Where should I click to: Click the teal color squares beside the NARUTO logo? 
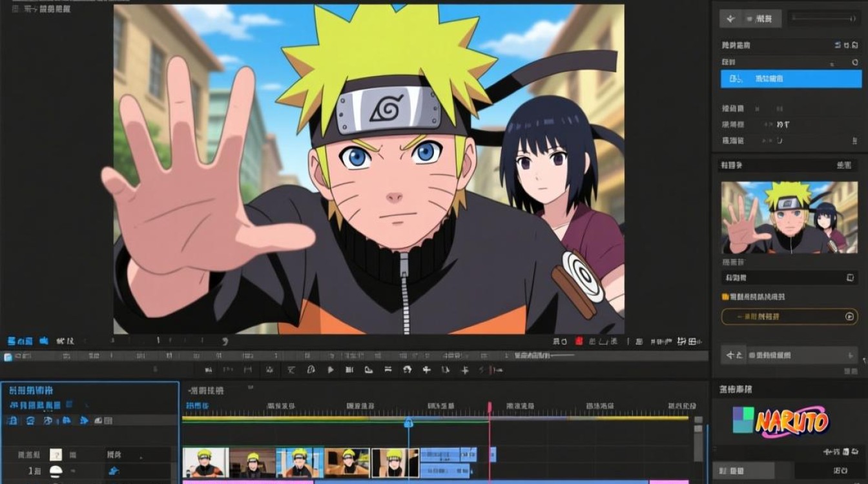pos(743,420)
